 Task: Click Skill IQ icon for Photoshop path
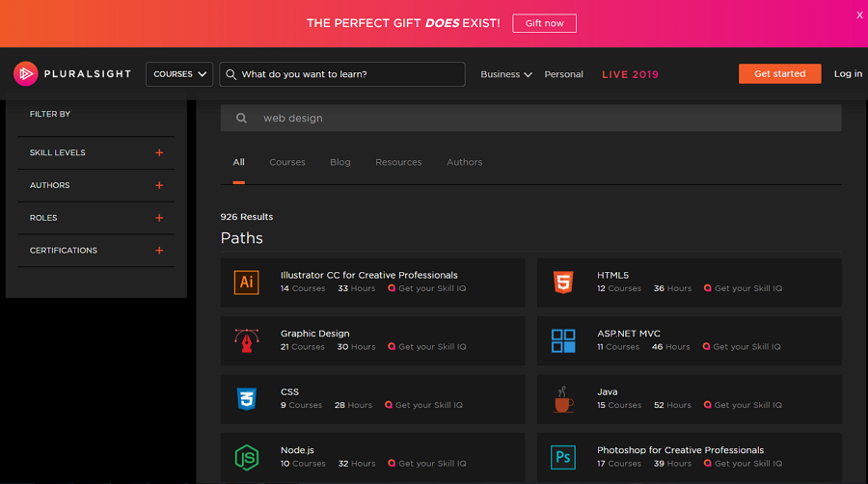click(708, 464)
